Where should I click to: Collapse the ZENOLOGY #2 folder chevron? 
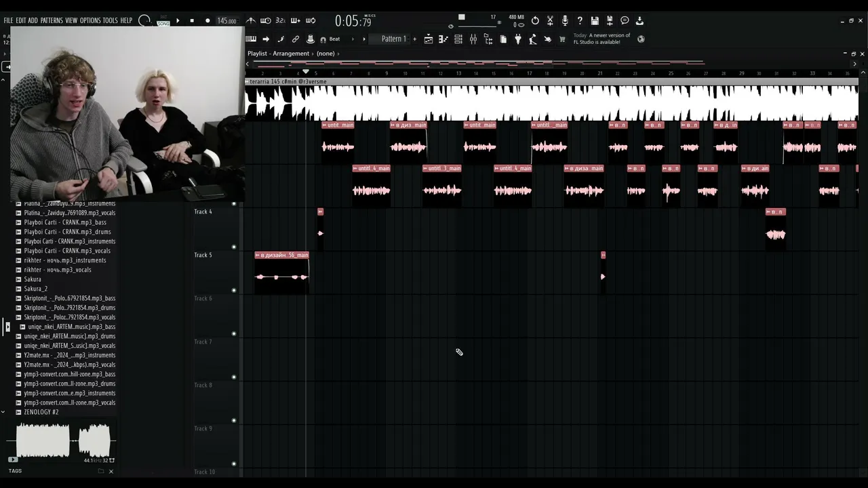pyautogui.click(x=3, y=412)
